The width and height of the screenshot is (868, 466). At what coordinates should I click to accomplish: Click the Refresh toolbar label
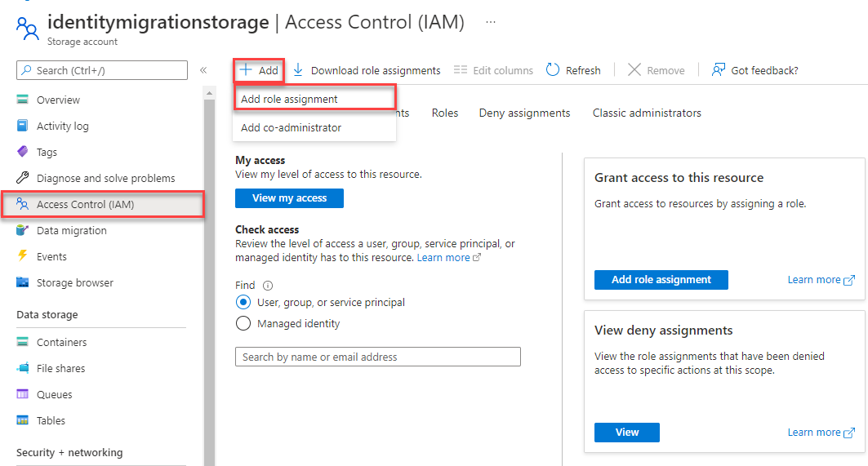(x=583, y=70)
